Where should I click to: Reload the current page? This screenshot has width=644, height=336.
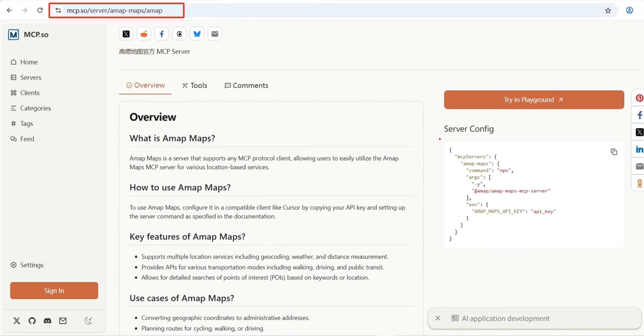pos(40,10)
